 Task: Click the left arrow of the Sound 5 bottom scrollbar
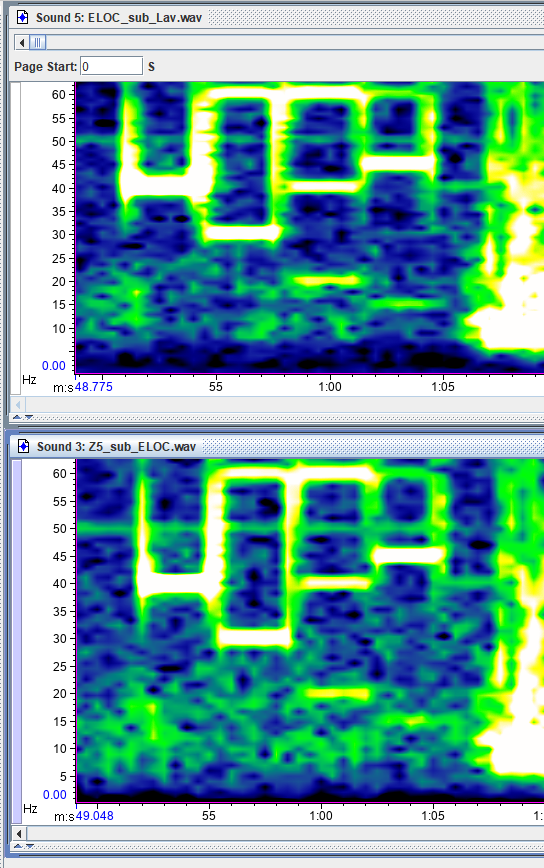point(18,404)
